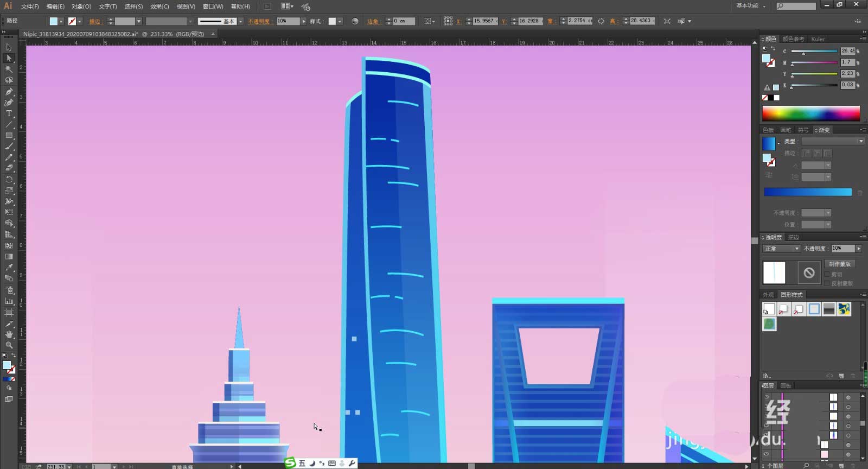Open the 对象(O) menu

81,7
